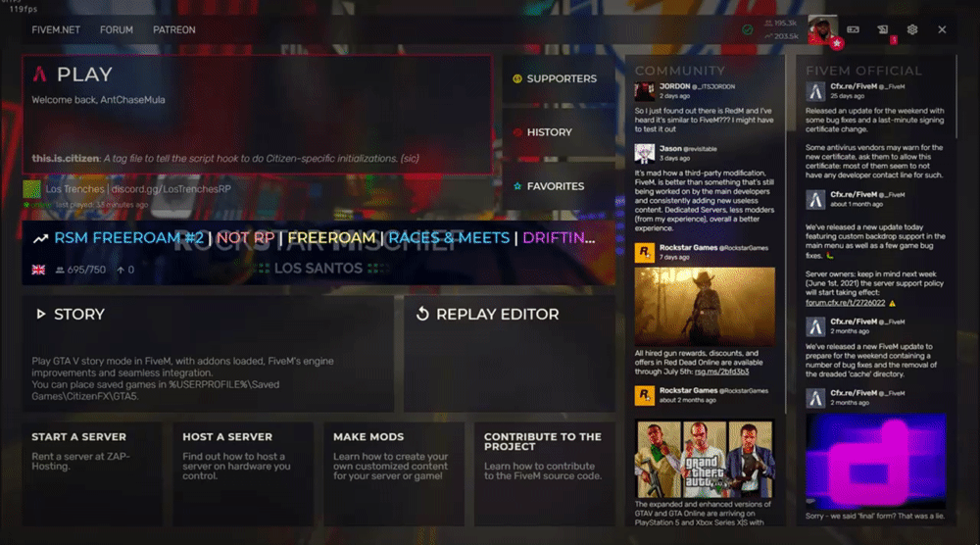Screen dimensions: 980x545
Task: Close the FiveM main menu
Action: 942,29
